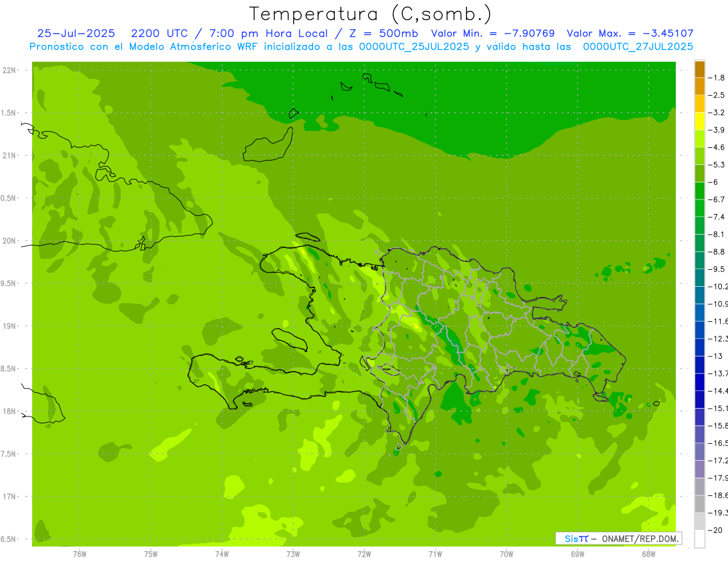The image size is (728, 562).
Task: Click the "Temperatura (C,somb.)" title
Action: point(370,14)
